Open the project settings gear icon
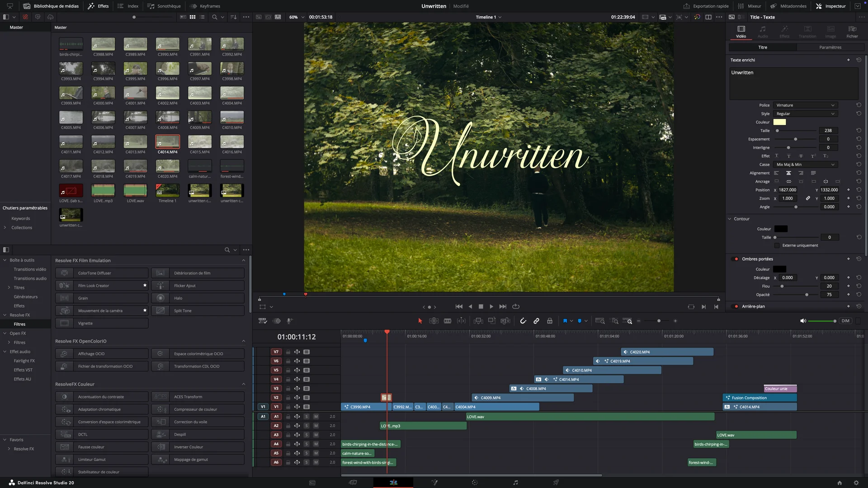Screen dimensions: 868x488 pyautogui.click(x=856, y=483)
